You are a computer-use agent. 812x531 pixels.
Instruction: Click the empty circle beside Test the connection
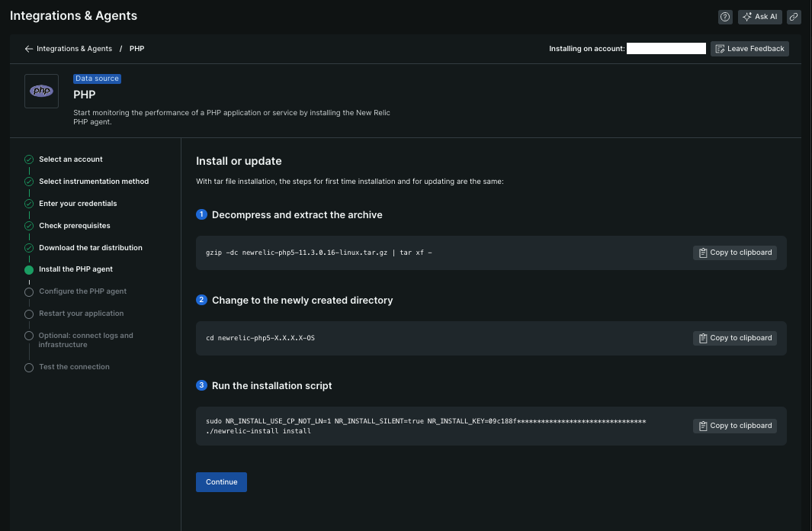pos(29,367)
